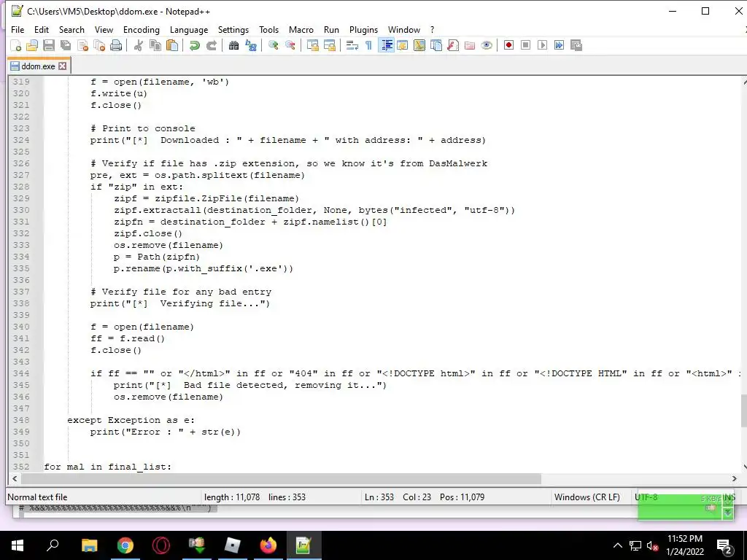Click the Zoom In magnifier icon
Screen dimensions: 747x560
click(273, 45)
